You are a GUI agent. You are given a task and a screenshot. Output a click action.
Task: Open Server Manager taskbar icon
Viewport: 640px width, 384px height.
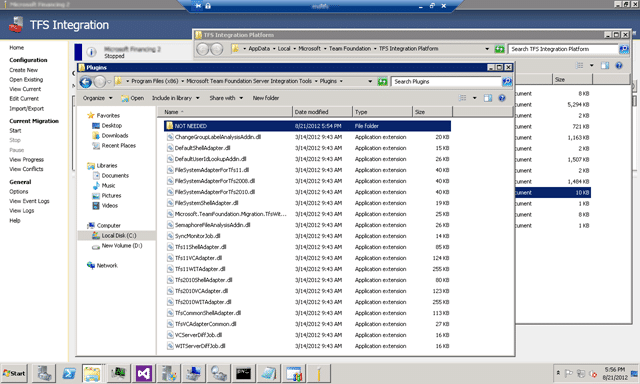pyautogui.click(x=44, y=373)
